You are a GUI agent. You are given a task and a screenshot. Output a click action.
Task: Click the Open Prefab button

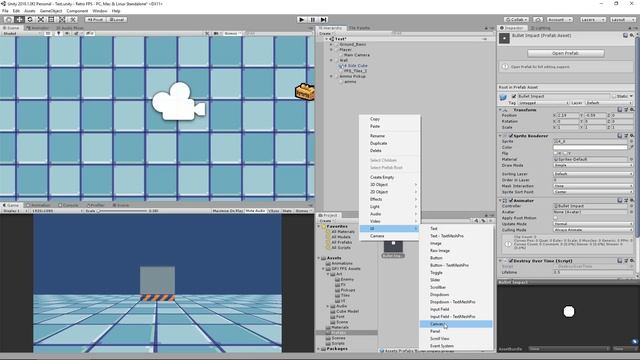[565, 53]
